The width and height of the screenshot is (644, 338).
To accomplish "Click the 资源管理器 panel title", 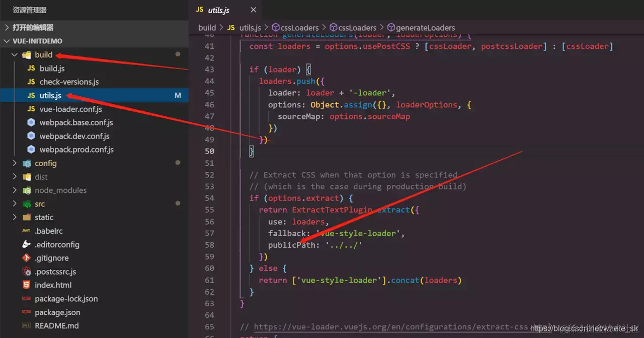I will 29,10.
